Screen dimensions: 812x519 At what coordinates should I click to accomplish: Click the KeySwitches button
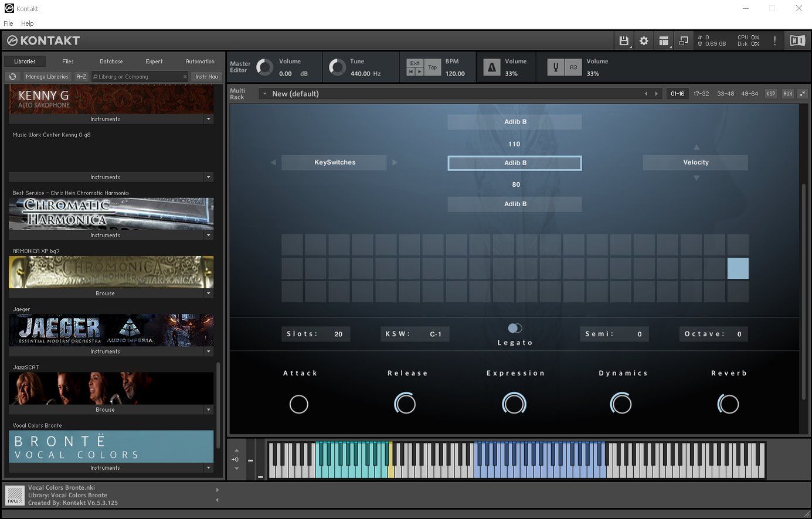pyautogui.click(x=334, y=162)
